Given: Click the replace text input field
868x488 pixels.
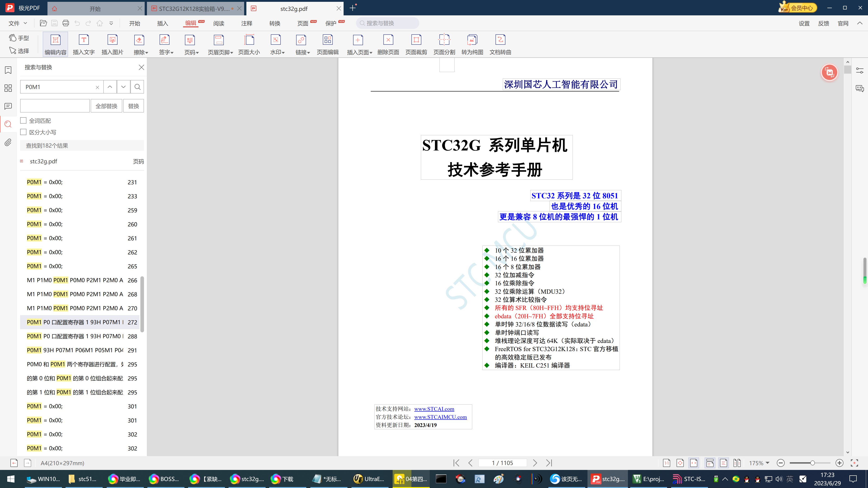Looking at the screenshot, I should [55, 106].
